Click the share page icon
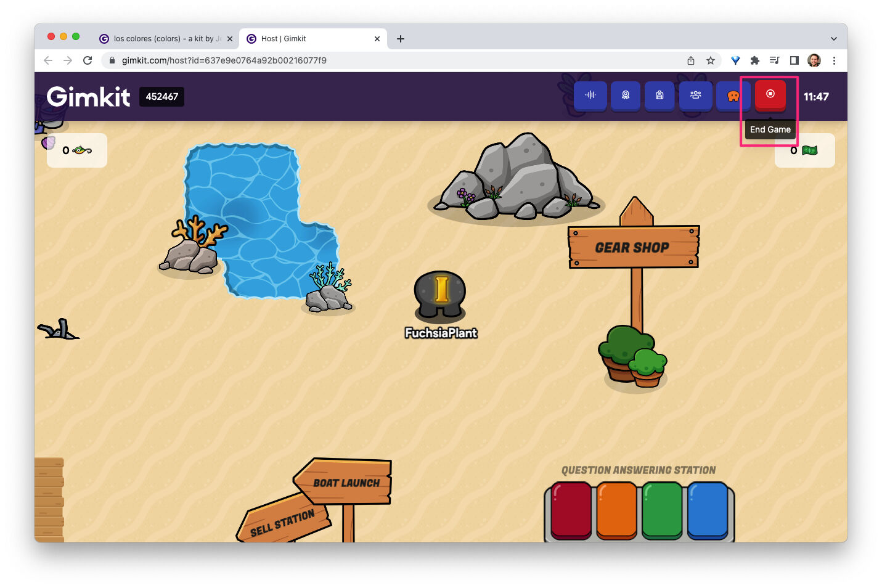 click(691, 60)
